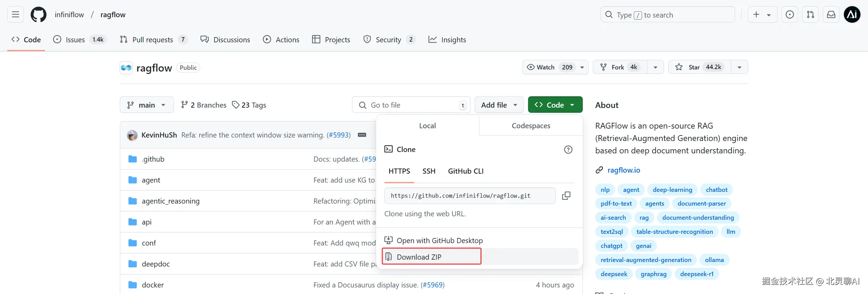Viewport: 868px width, 294px height.
Task: Switch to the Codespaces tab
Action: tap(531, 126)
